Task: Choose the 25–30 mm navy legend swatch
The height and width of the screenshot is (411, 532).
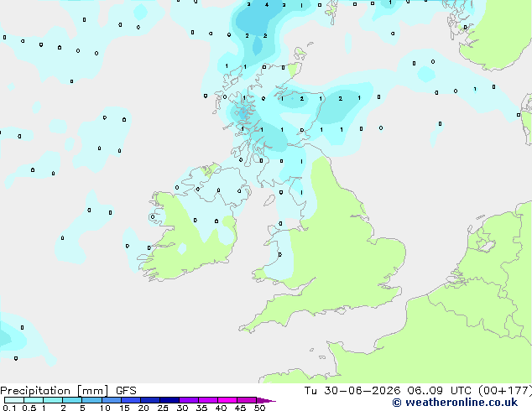Action: [x=170, y=400]
